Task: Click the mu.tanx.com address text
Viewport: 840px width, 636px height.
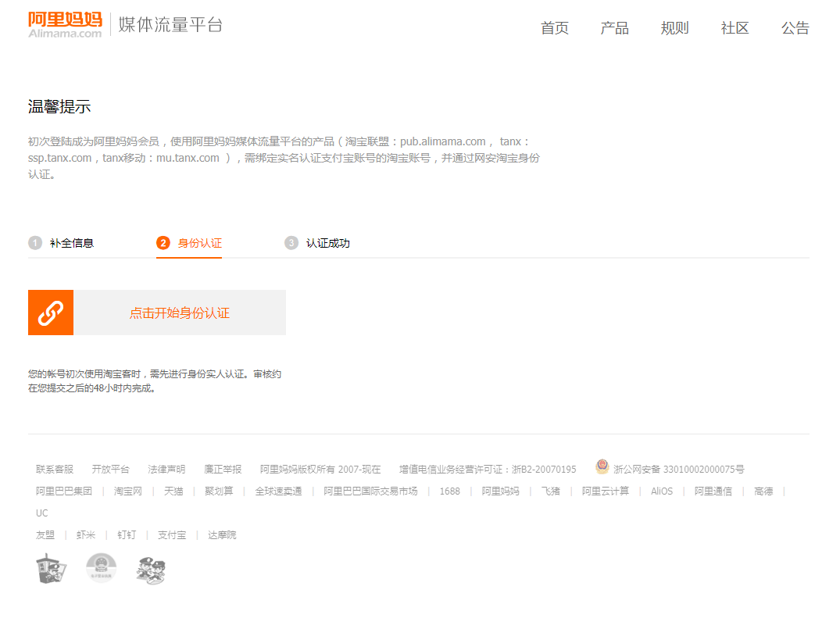Action: tap(188, 158)
